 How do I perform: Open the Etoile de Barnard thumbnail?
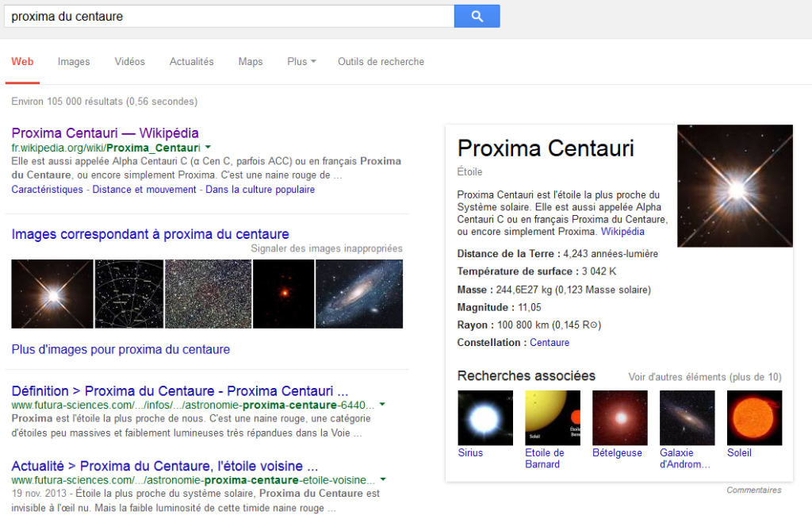[x=553, y=418]
